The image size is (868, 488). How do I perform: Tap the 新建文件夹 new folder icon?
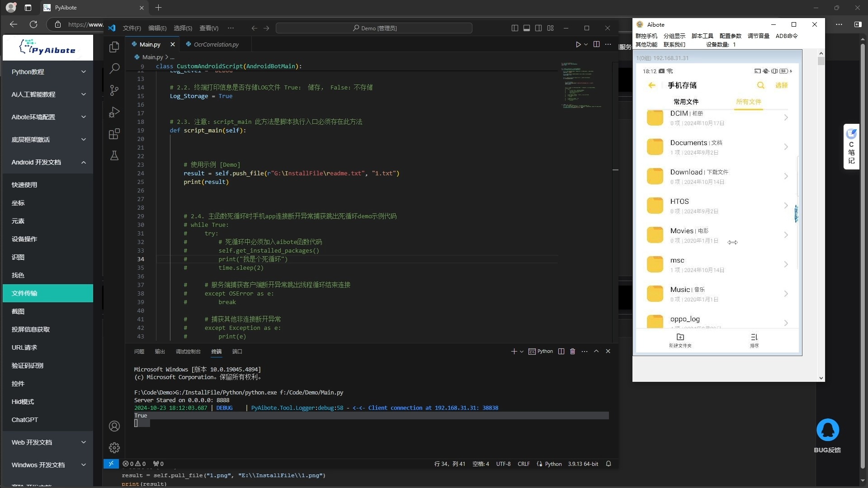tap(680, 340)
